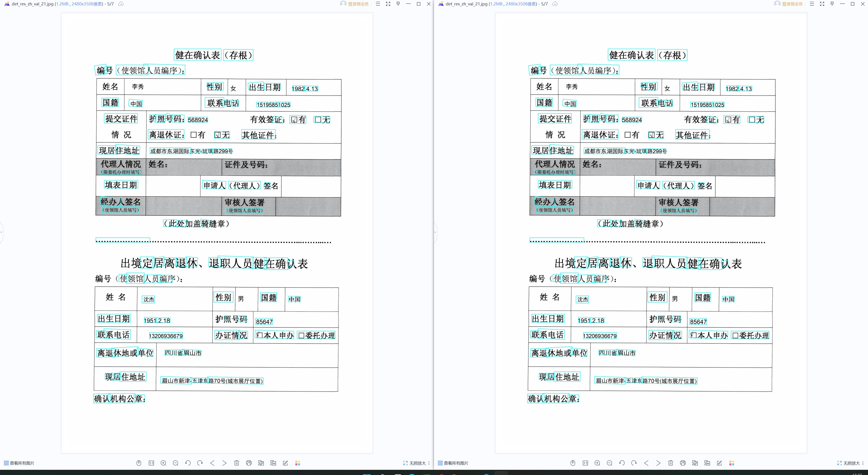This screenshot has height=475, width=868.
Task: Zoom out using the magnifier minus icon
Action: point(175,463)
